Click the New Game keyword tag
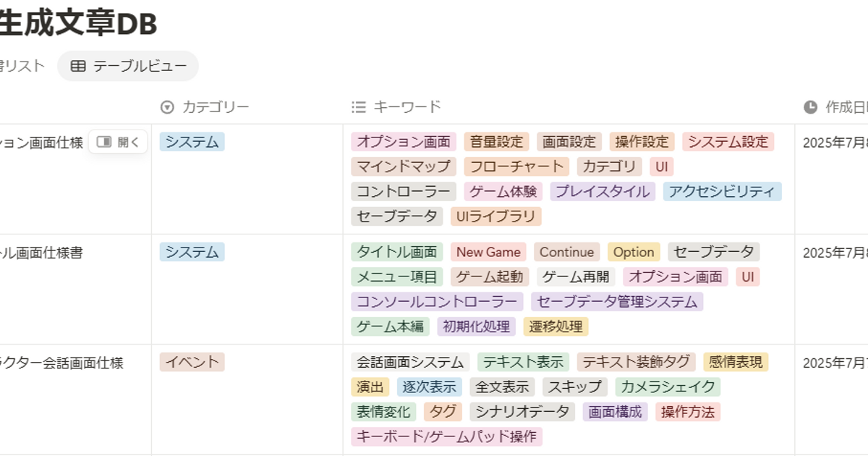Image resolution: width=868 pixels, height=456 pixels. [x=488, y=252]
